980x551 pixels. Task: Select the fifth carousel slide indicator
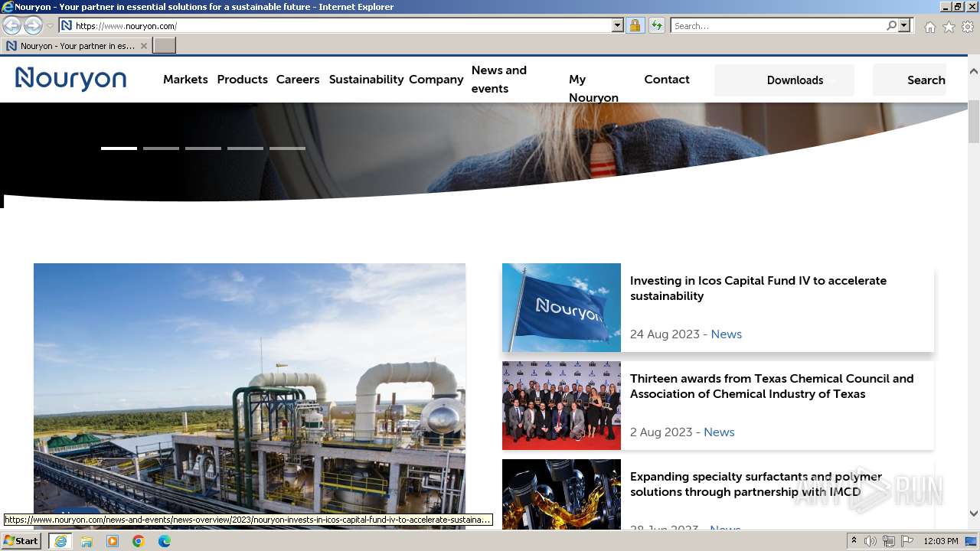point(287,148)
